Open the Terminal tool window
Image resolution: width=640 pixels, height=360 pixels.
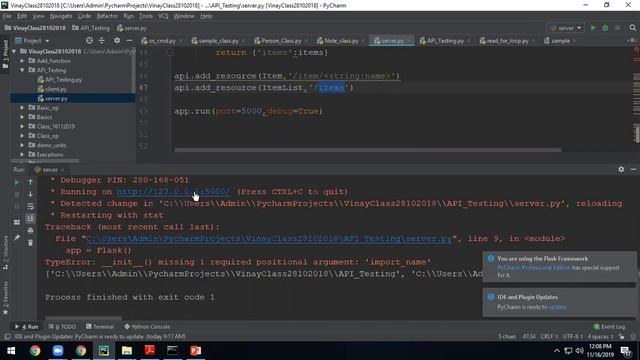[x=100, y=327]
